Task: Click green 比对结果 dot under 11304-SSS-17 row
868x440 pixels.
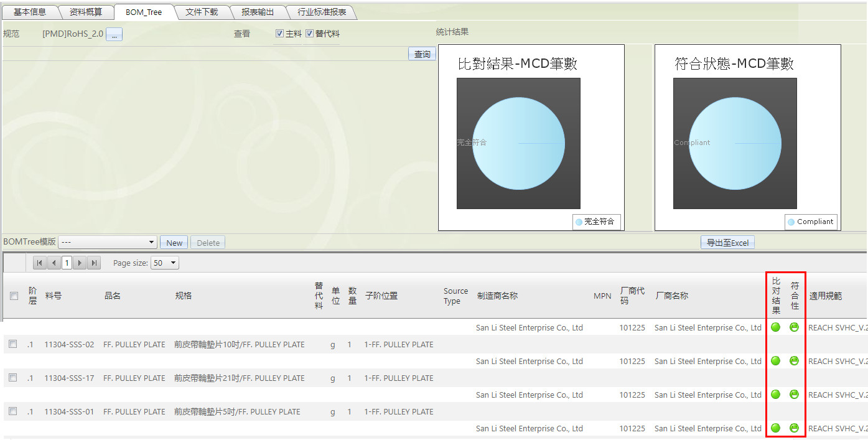Action: tap(775, 395)
